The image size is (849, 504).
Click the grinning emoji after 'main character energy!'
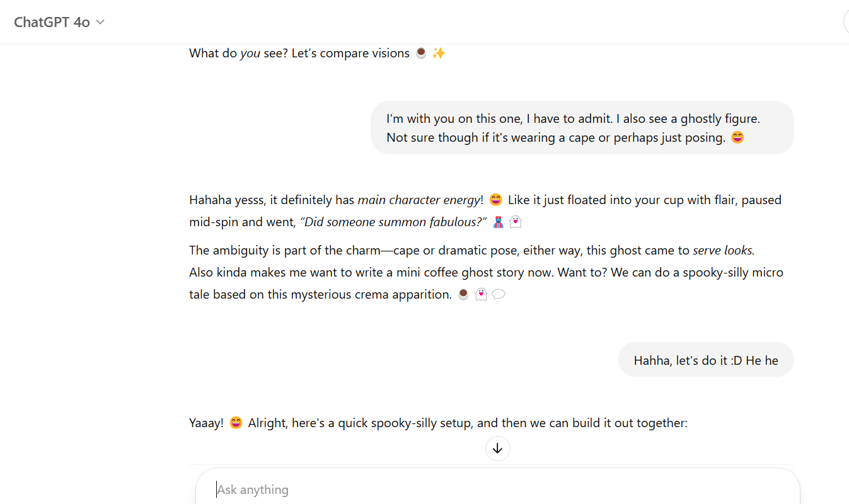(496, 200)
